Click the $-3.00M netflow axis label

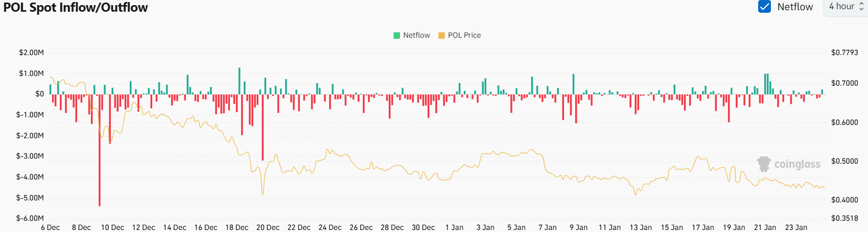(30, 156)
